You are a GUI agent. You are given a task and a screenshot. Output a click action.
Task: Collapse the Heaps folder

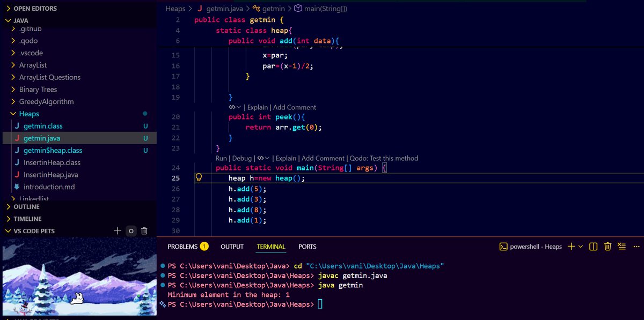pyautogui.click(x=14, y=114)
